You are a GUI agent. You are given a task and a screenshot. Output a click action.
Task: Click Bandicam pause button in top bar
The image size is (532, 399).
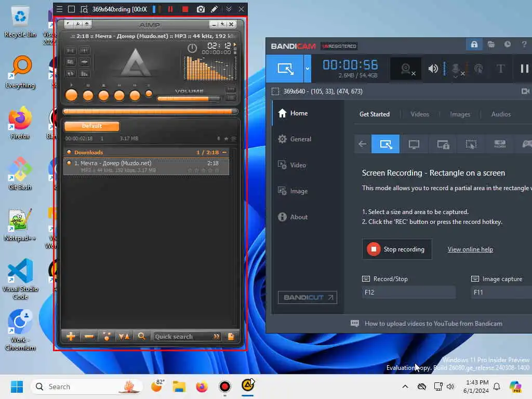pyautogui.click(x=524, y=69)
